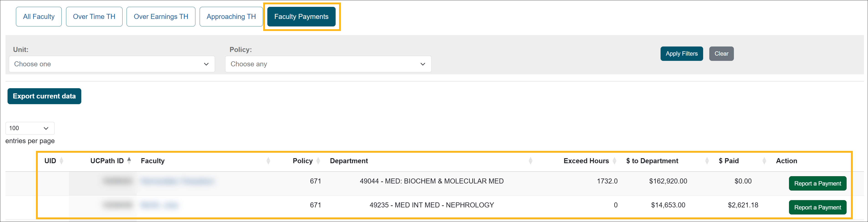Change entries per page dropdown

30,128
